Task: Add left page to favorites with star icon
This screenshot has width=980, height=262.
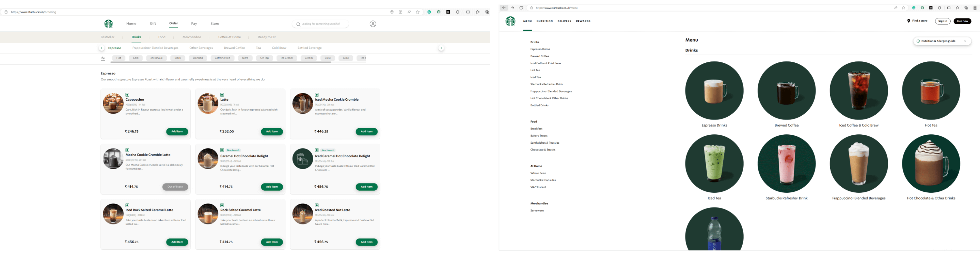Action: coord(418,12)
